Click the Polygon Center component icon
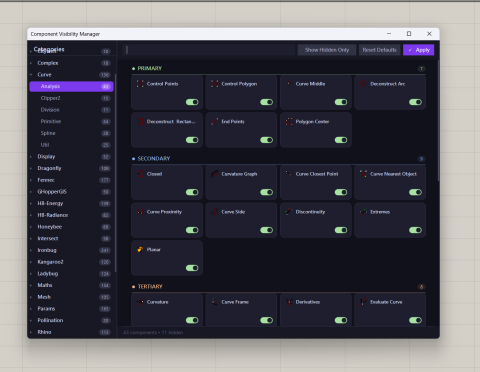This screenshot has width=480, height=372. (289, 121)
